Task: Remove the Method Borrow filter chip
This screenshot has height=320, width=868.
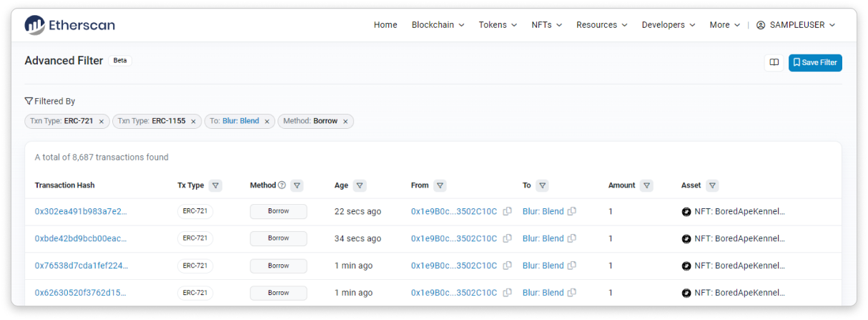Action: [x=345, y=122]
